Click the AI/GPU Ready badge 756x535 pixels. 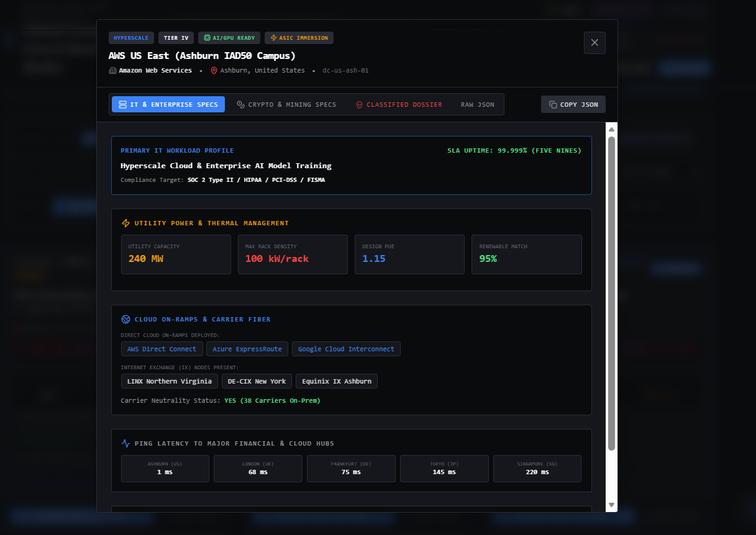tap(229, 38)
